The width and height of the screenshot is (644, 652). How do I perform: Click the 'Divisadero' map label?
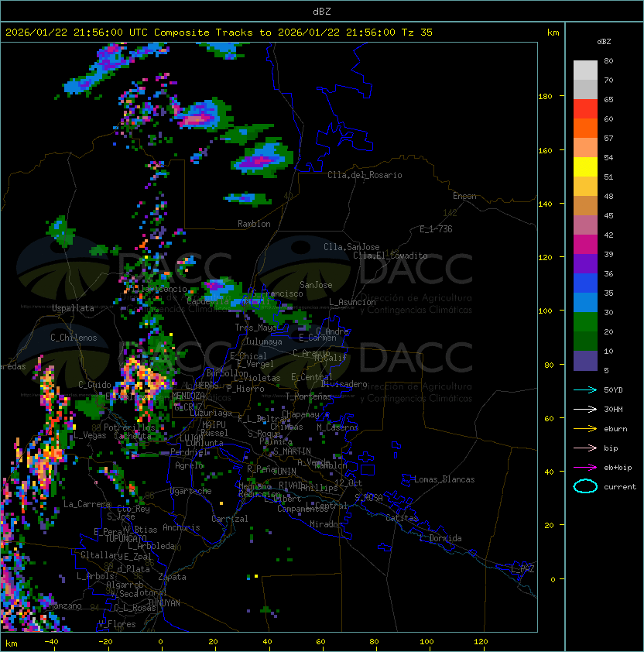344,383
